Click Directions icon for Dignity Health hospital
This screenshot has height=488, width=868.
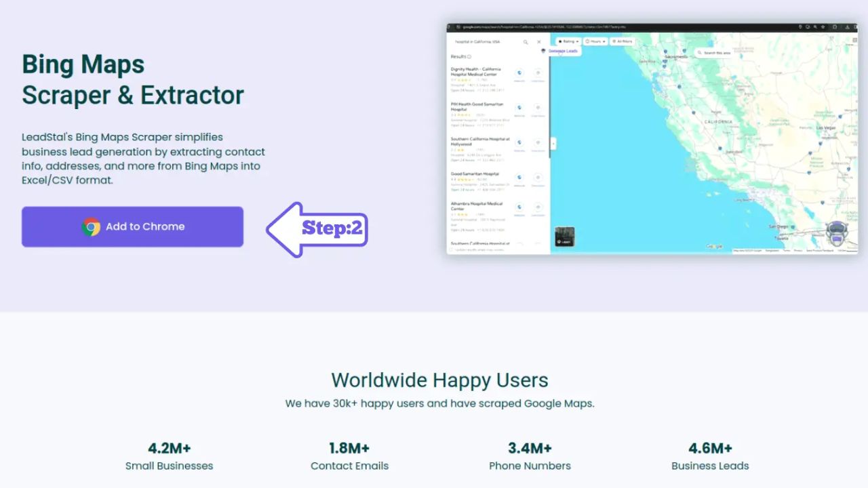click(538, 73)
